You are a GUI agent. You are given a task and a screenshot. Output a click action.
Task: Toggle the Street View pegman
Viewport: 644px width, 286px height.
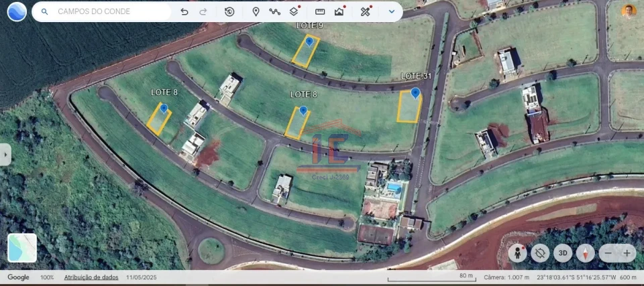pyautogui.click(x=517, y=253)
